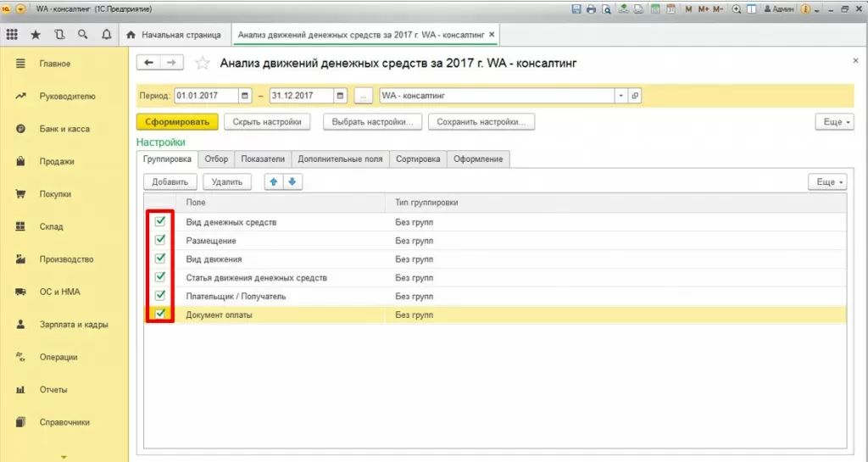The height and width of the screenshot is (462, 868).
Task: Print using the printer icon
Action: (591, 8)
